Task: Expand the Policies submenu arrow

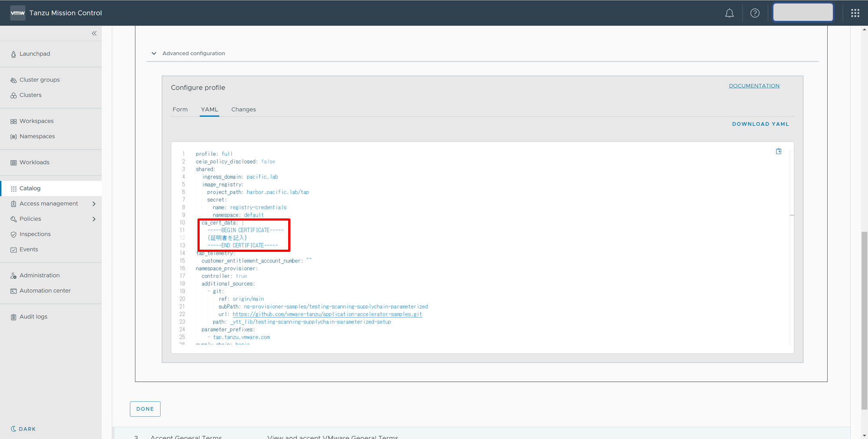Action: [x=94, y=219]
